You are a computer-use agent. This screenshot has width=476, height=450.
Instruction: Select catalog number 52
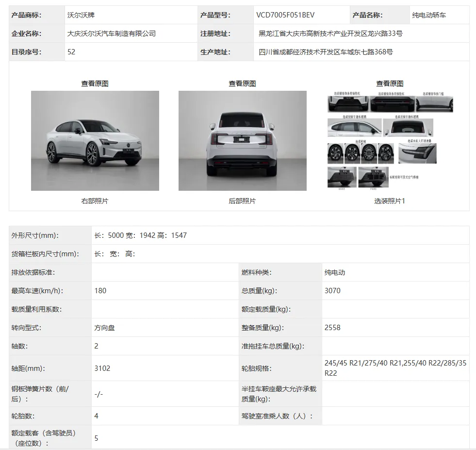pyautogui.click(x=71, y=52)
